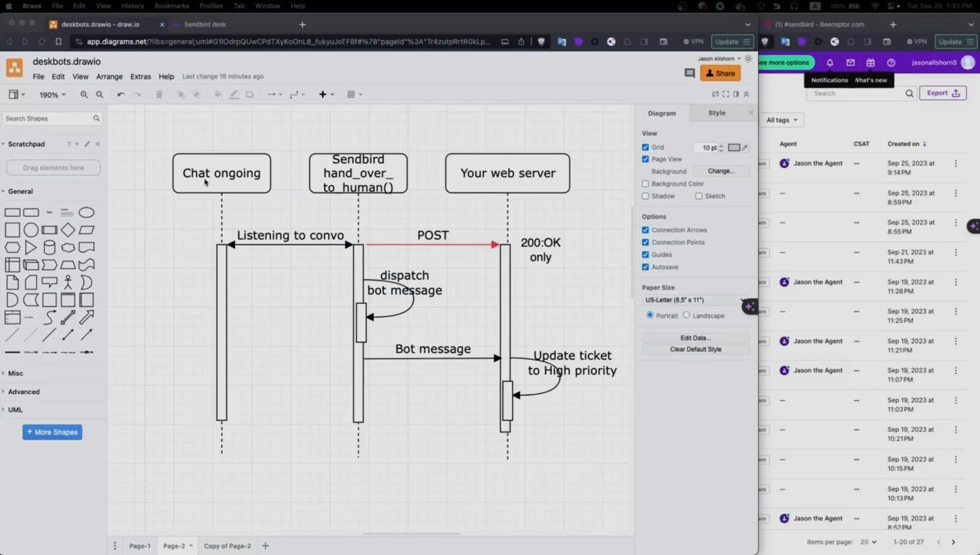The height and width of the screenshot is (555, 980).
Task: Select the ellipse shape in General
Action: [86, 212]
